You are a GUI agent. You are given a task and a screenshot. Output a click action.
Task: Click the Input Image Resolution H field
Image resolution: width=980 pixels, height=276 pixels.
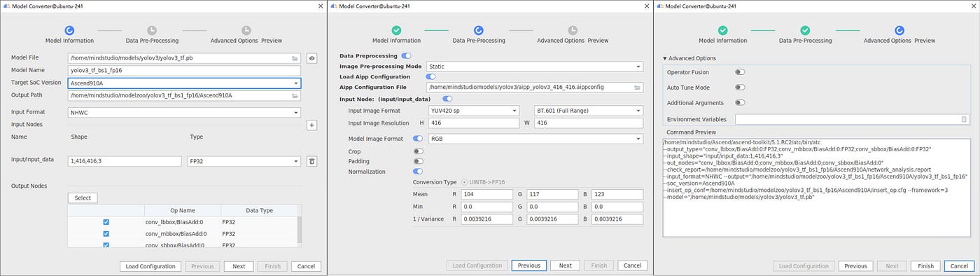coord(474,123)
